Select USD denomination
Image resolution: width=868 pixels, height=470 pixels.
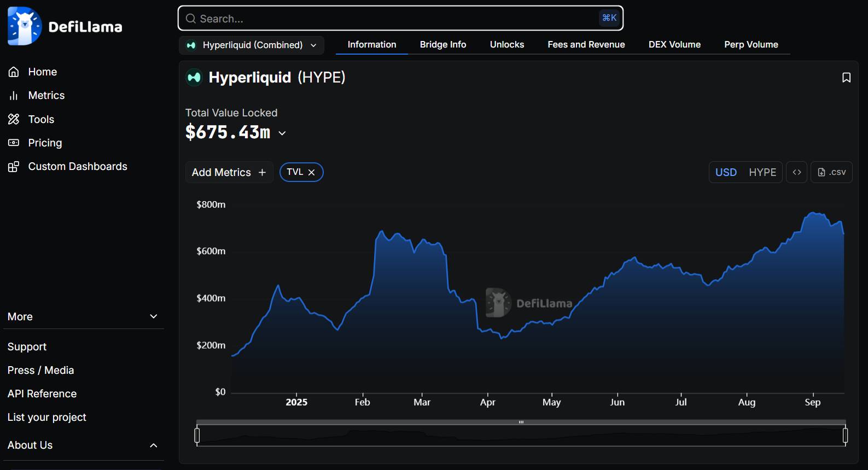[x=726, y=172]
